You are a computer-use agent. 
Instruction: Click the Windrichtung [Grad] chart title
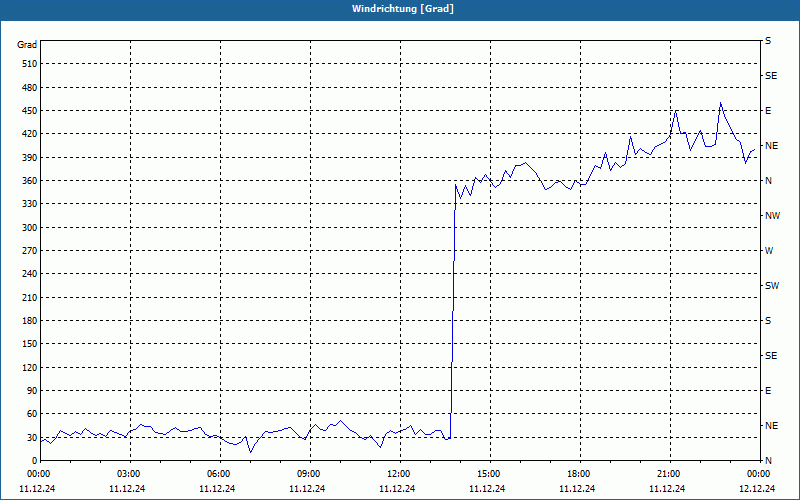tap(403, 9)
